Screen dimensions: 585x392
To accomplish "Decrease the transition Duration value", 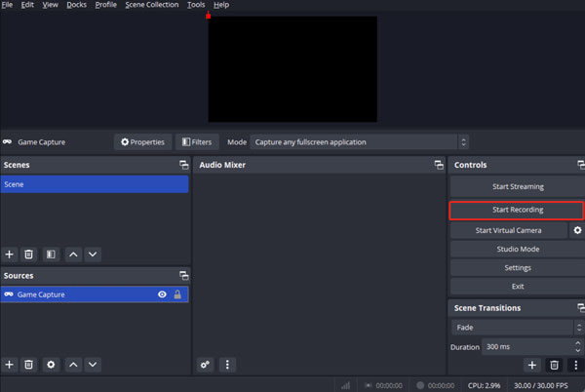I will [577, 351].
